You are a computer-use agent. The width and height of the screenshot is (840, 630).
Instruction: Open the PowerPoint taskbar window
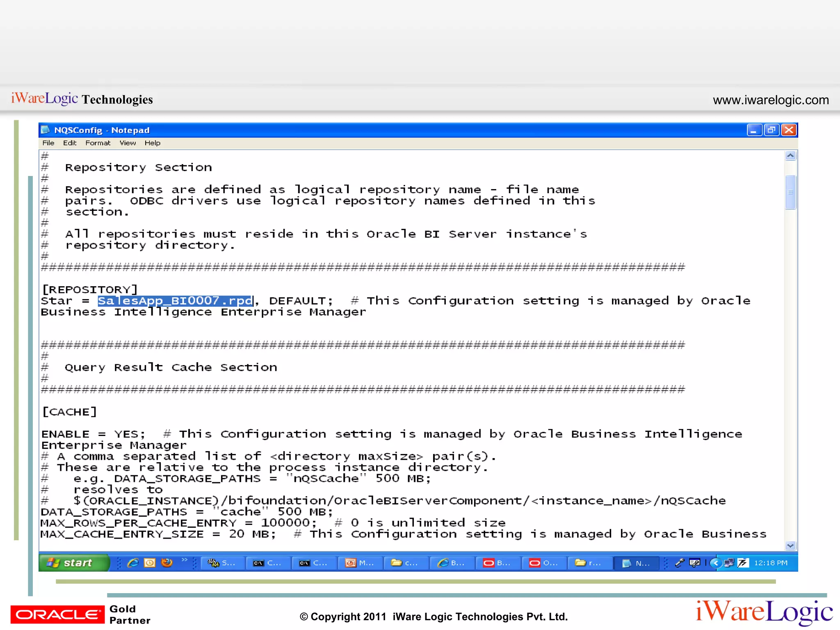point(360,563)
